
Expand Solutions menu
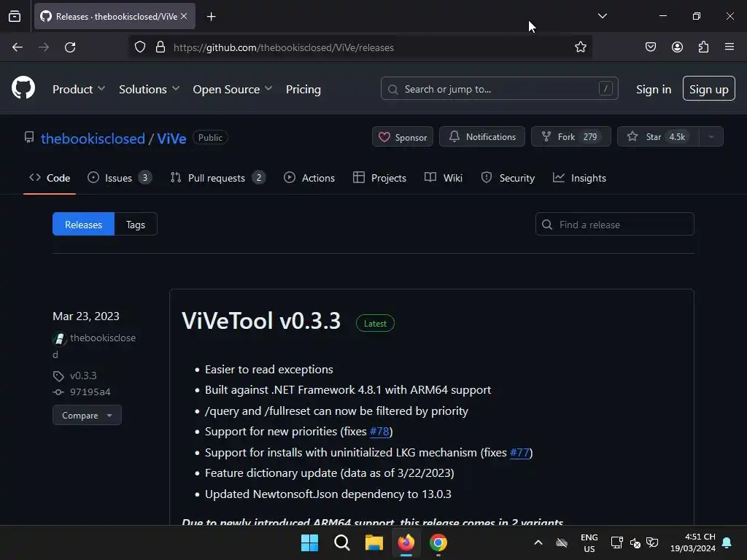pyautogui.click(x=149, y=89)
